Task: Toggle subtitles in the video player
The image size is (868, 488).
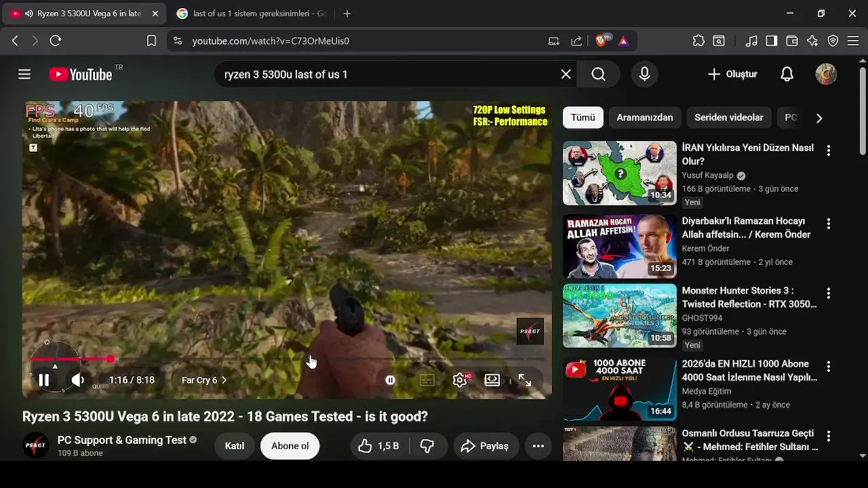Action: point(427,380)
